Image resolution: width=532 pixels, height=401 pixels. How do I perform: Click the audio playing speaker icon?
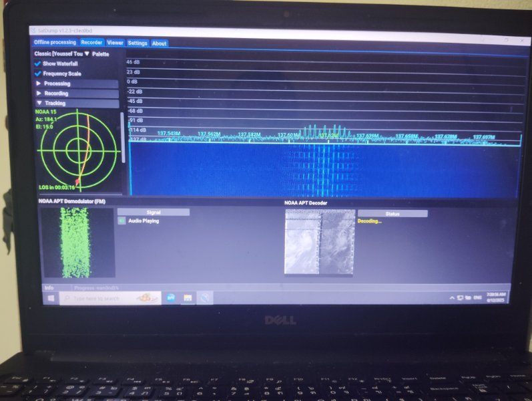tap(121, 221)
